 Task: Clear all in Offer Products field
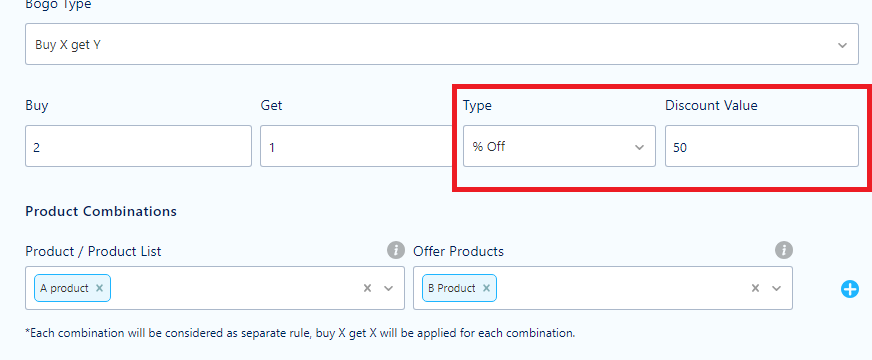[755, 288]
